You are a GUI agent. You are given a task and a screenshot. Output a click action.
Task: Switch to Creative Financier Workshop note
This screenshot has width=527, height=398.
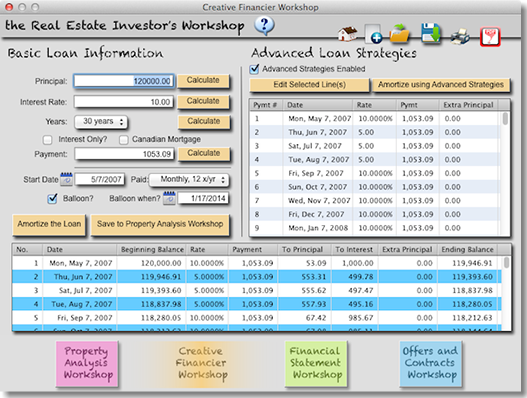pyautogui.click(x=202, y=364)
